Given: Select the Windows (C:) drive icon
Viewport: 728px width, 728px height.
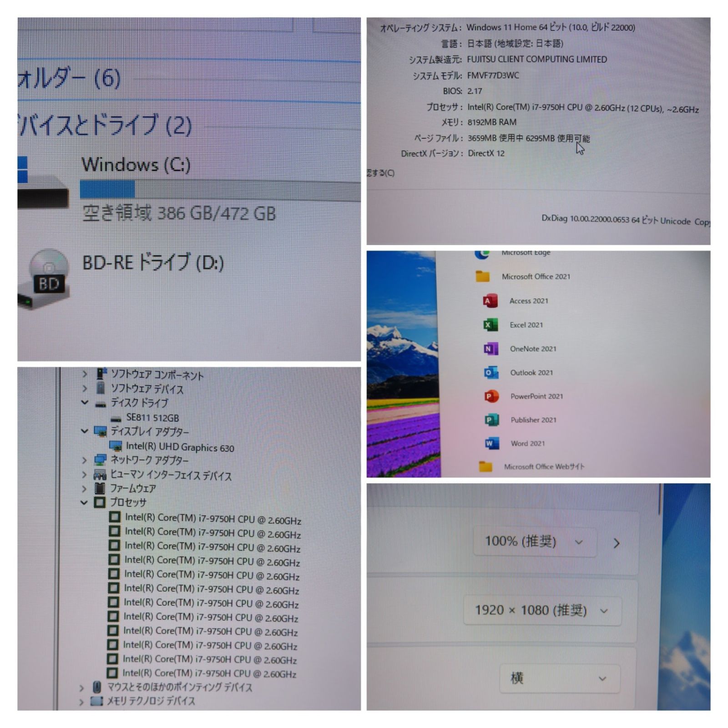Looking at the screenshot, I should coord(43,182).
